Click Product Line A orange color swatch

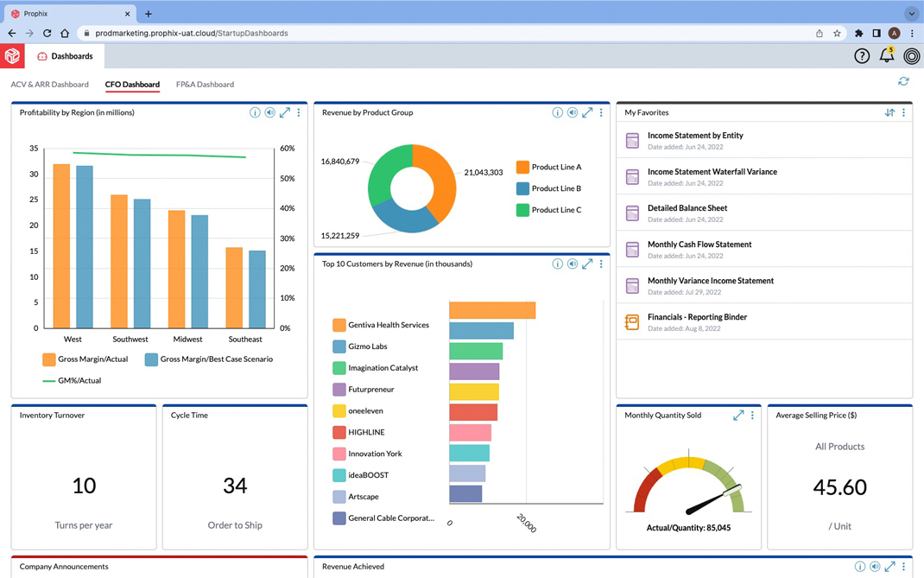tap(522, 167)
